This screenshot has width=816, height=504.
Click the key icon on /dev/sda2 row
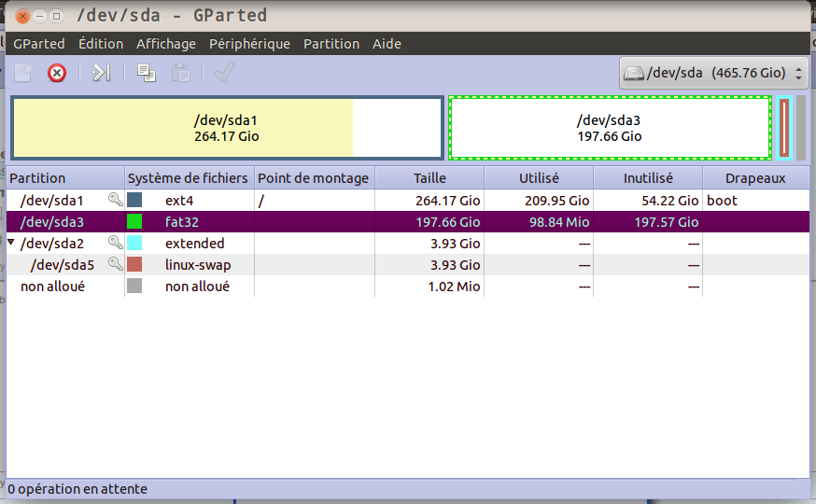pos(115,242)
